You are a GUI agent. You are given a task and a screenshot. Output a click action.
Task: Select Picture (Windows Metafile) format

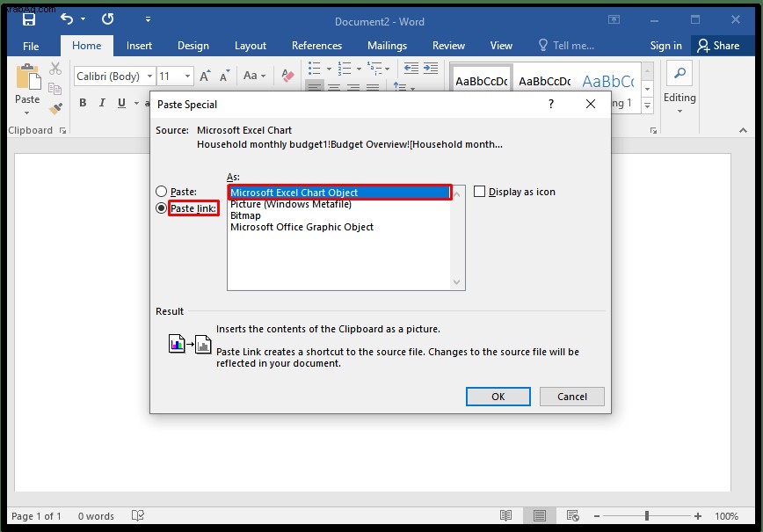290,204
